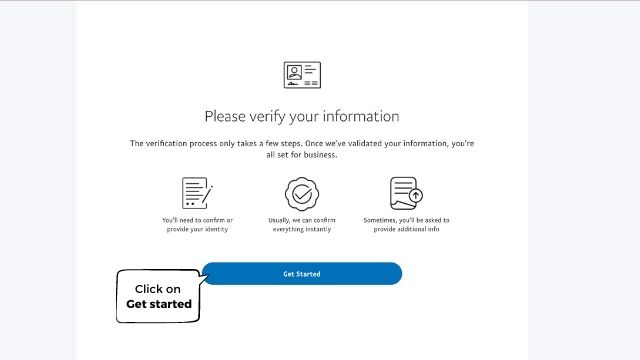
Task: Click the document upload icon
Action: point(406,193)
